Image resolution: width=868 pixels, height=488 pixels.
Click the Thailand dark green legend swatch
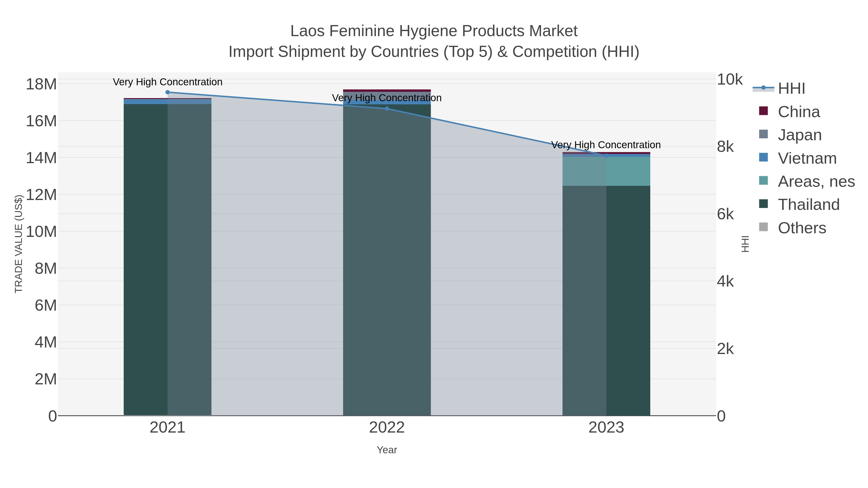pyautogui.click(x=763, y=204)
